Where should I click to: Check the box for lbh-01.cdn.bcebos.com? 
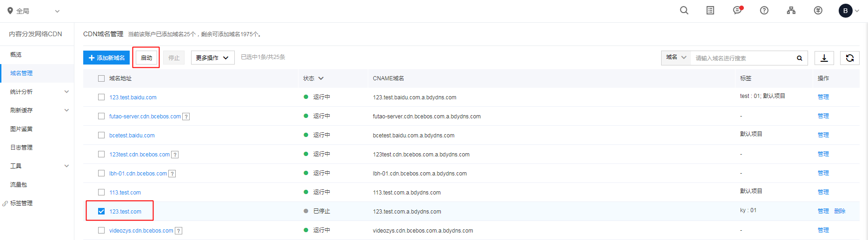pyautogui.click(x=101, y=173)
